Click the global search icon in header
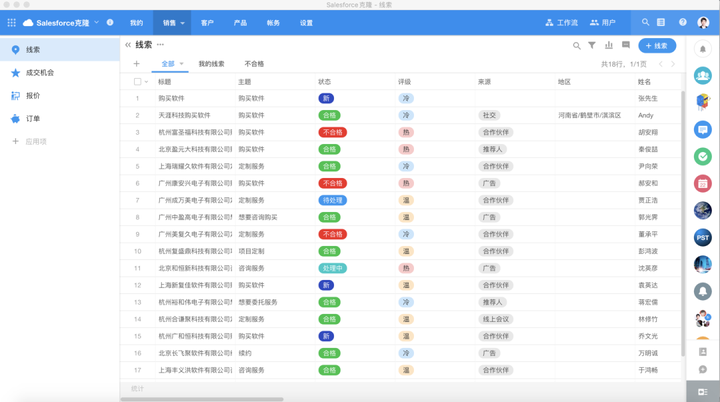Image resolution: width=720 pixels, height=402 pixels. 646,22
